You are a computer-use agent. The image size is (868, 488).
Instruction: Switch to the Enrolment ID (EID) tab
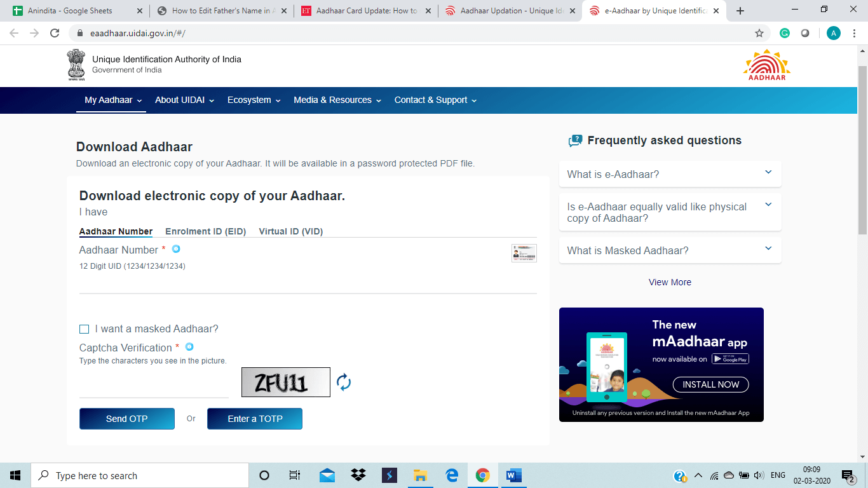click(205, 231)
